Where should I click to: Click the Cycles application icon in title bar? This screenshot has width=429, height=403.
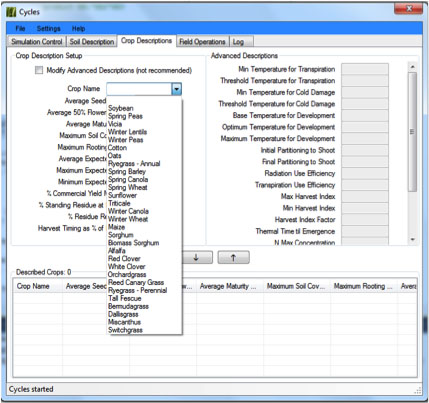(11, 12)
